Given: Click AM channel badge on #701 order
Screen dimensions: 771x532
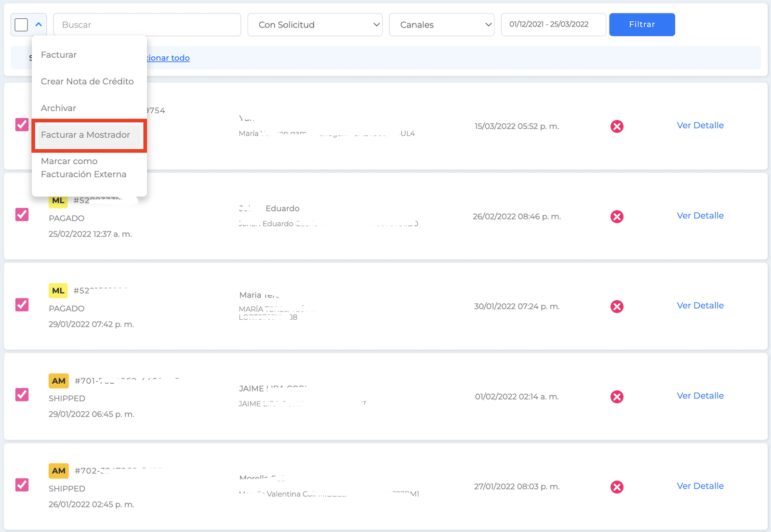Looking at the screenshot, I should coord(59,381).
